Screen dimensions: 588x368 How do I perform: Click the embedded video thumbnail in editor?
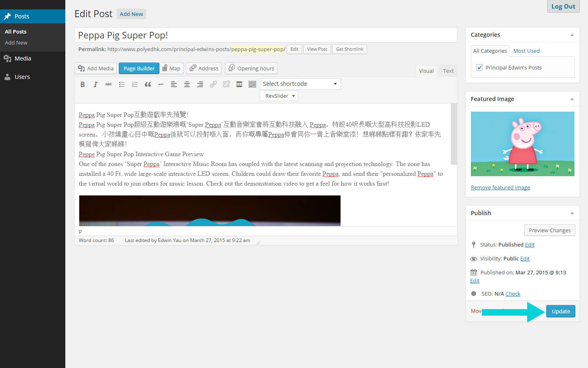(x=209, y=211)
